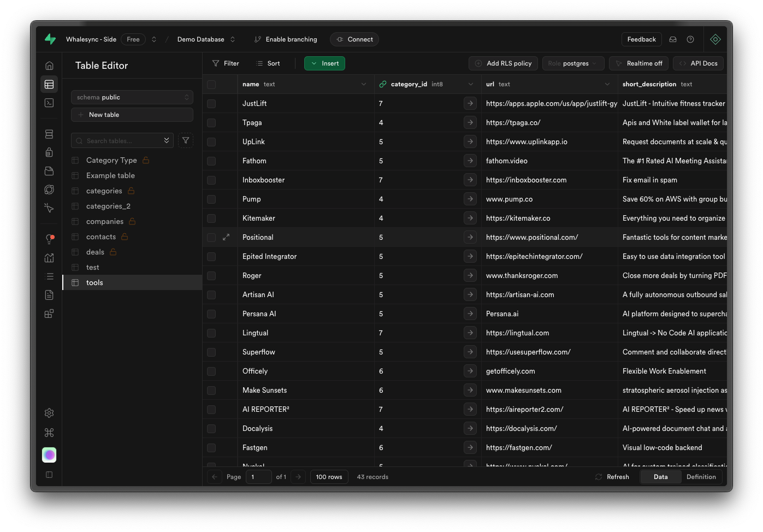This screenshot has height=532, width=763.
Task: Open the Database sidebar icon
Action: pos(49,134)
